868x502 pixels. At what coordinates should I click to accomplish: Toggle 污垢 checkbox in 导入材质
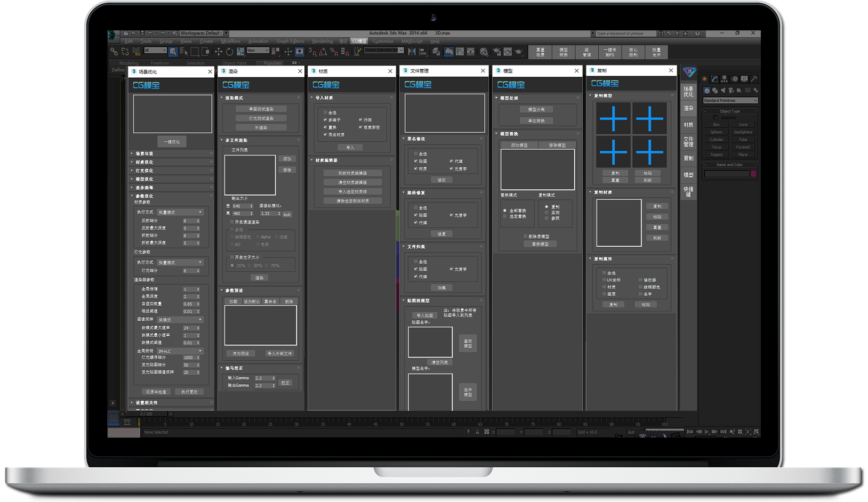(x=360, y=120)
